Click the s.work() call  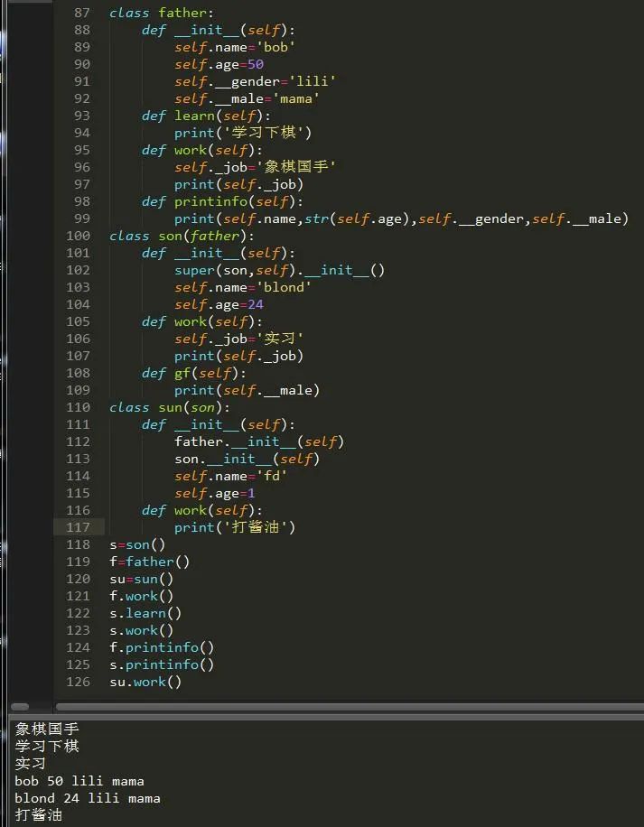point(141,630)
